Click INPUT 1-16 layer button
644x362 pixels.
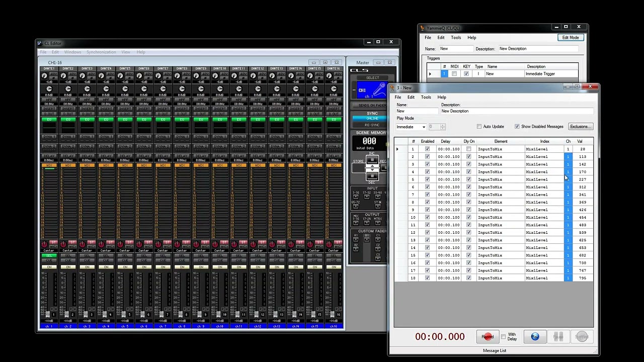(x=356, y=197)
